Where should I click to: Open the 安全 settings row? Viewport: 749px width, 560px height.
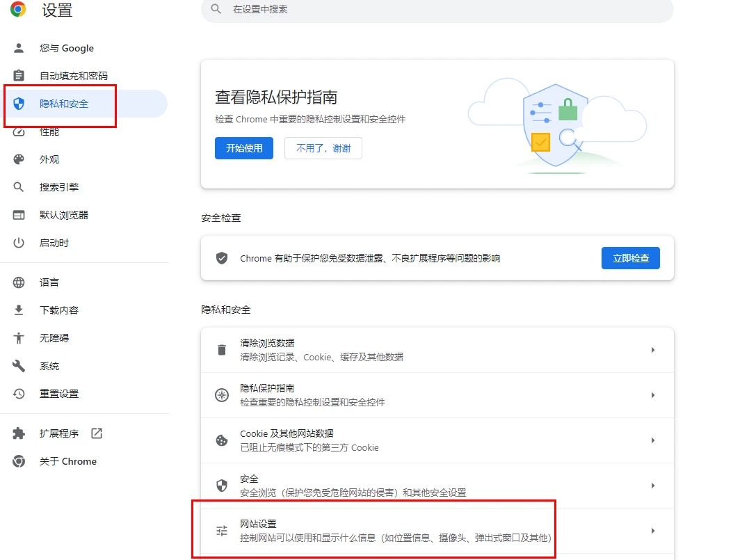(x=437, y=486)
